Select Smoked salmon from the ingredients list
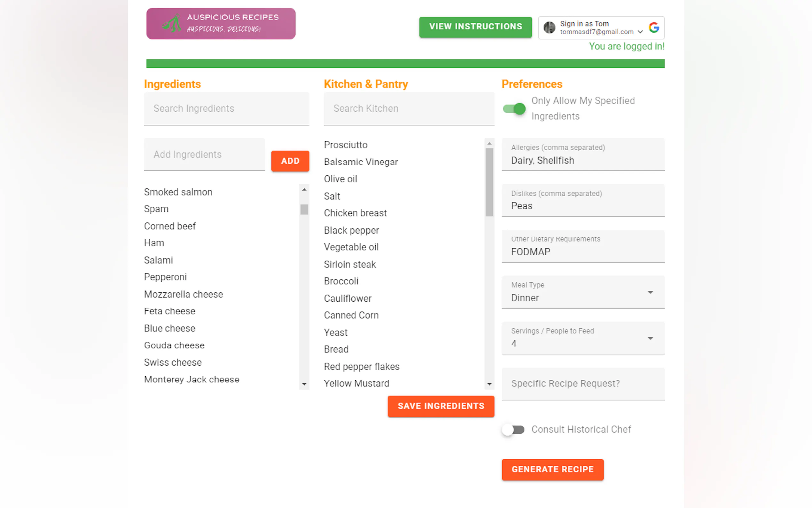812x508 pixels. tap(178, 192)
